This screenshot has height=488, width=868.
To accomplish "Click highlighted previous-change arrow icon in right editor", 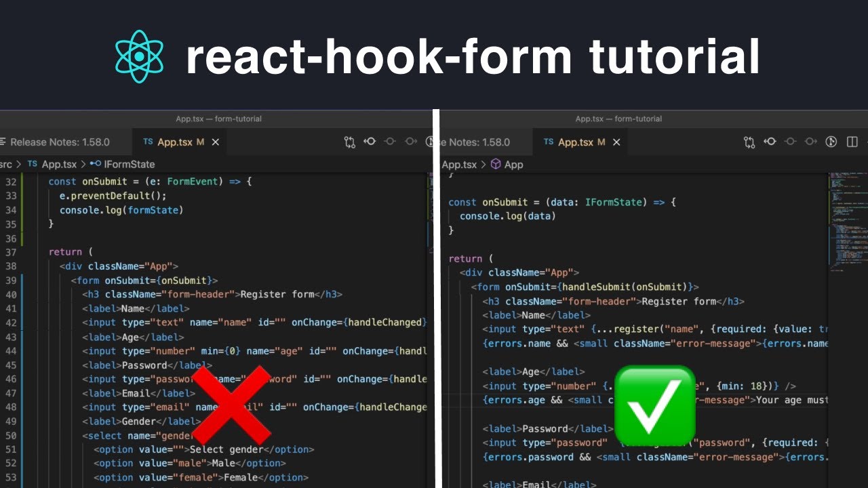I will (770, 142).
